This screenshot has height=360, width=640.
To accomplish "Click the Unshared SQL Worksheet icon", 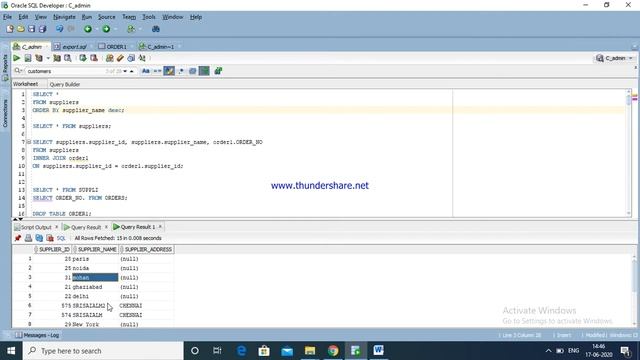I will (109, 58).
